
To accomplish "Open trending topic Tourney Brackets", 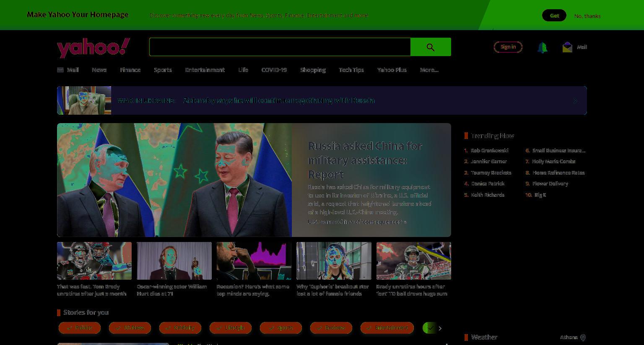I will click(x=491, y=173).
